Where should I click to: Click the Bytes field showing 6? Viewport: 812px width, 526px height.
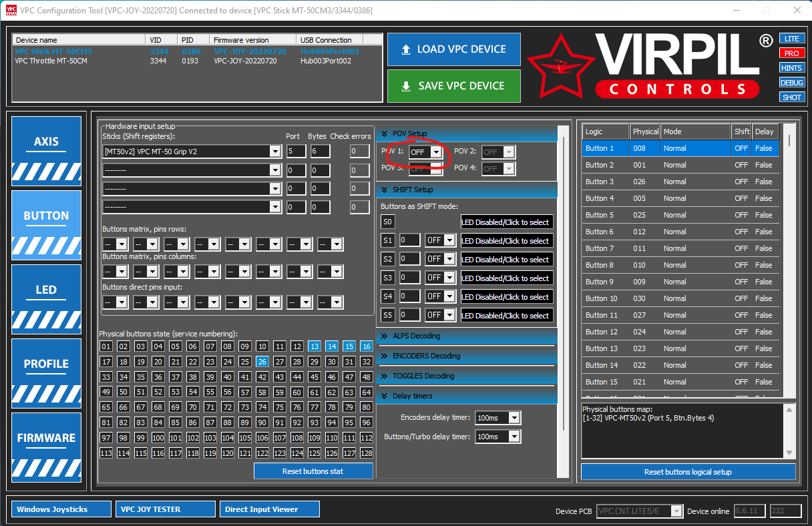point(320,152)
